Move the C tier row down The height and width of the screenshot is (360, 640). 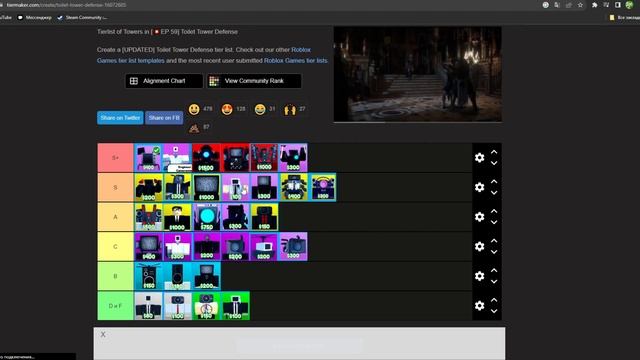tap(494, 252)
